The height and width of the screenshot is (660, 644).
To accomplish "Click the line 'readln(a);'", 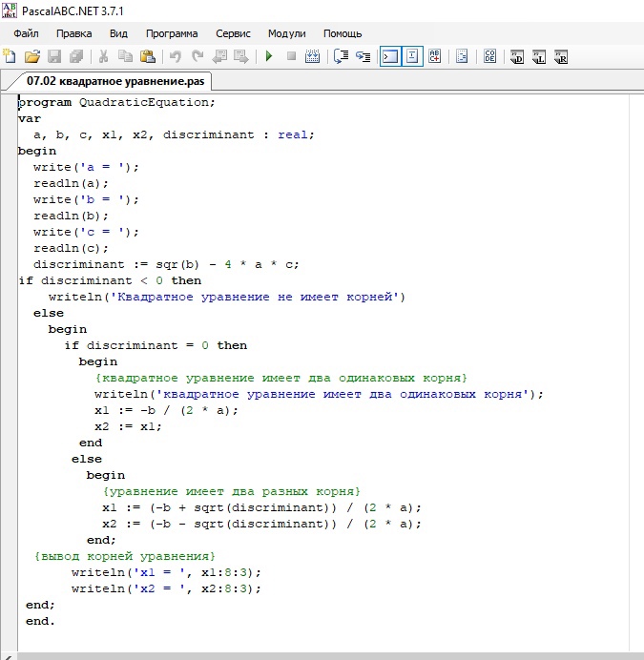I will (71, 183).
